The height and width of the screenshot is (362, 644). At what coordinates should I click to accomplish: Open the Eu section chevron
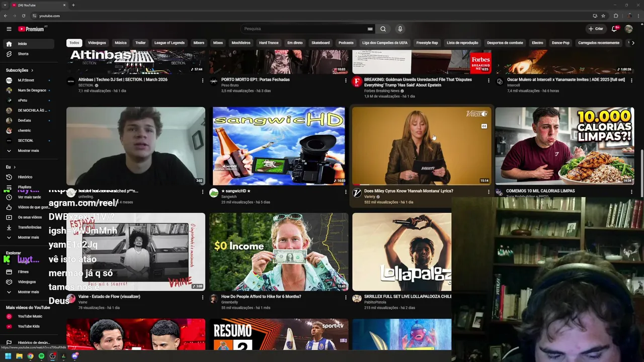(x=14, y=167)
